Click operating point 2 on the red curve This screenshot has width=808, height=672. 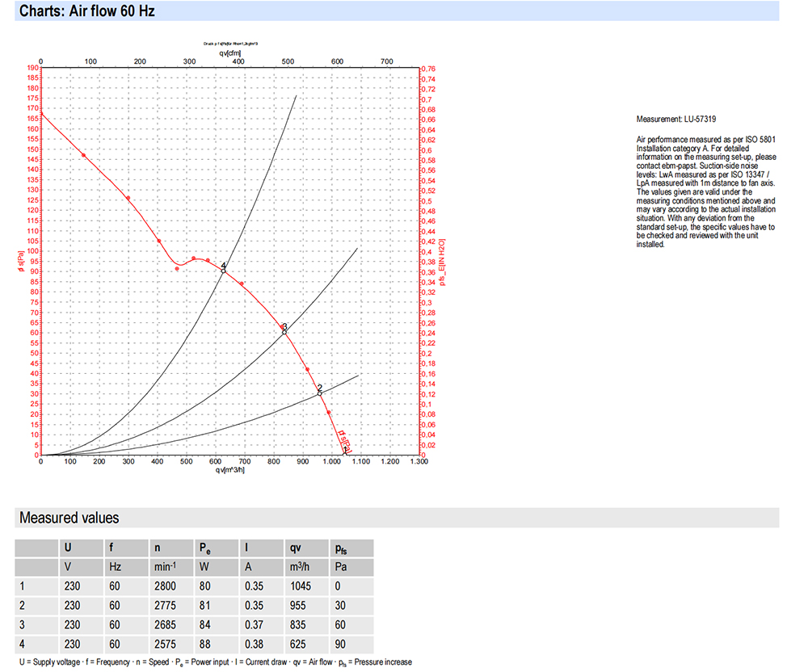(x=320, y=393)
